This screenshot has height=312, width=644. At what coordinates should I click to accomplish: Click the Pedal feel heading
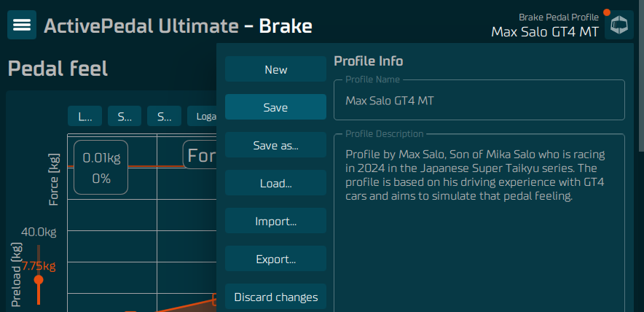pos(58,69)
